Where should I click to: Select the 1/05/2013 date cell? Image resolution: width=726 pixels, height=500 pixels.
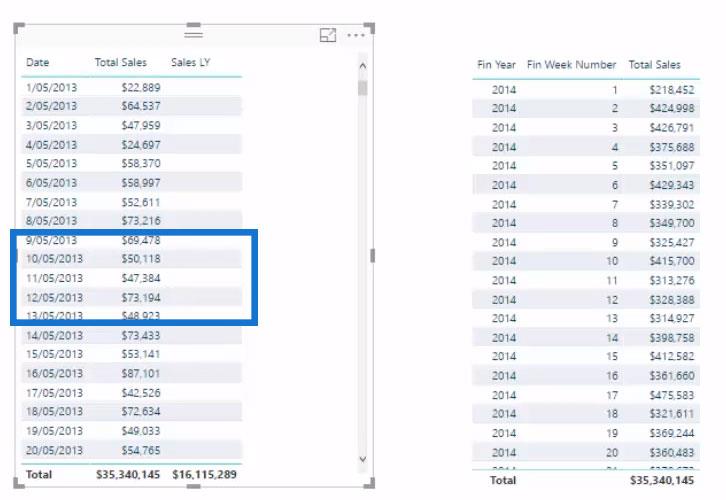[51, 88]
